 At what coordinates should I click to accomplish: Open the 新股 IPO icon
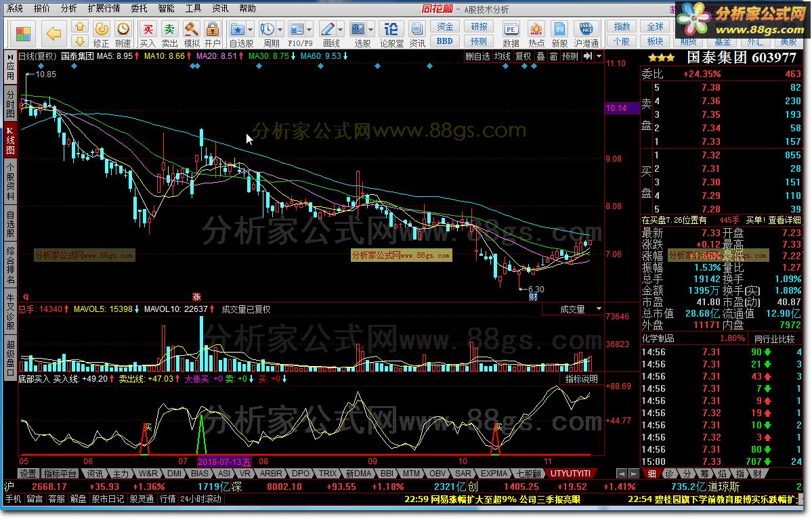[x=559, y=30]
